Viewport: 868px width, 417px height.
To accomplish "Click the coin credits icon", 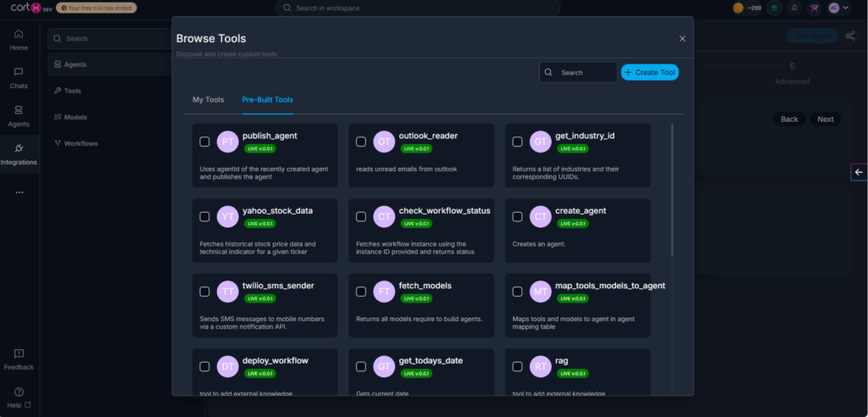I will coord(738,8).
